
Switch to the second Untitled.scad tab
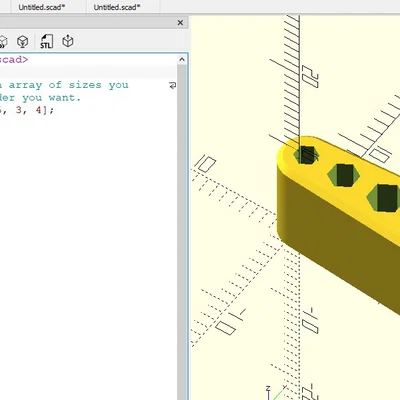[117, 7]
